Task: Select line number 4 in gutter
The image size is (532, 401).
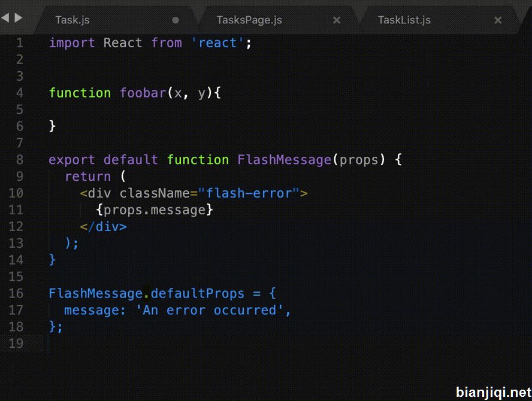Action: pyautogui.click(x=20, y=93)
